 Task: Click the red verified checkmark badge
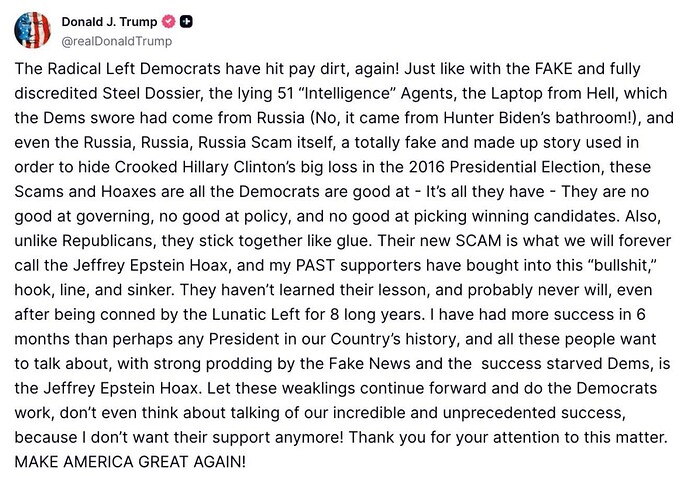169,21
